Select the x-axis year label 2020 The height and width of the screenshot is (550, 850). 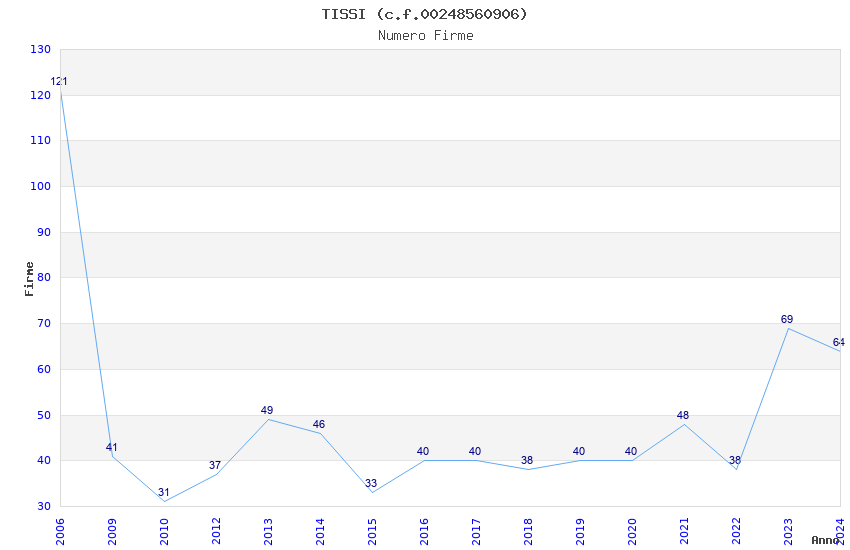[x=632, y=531]
